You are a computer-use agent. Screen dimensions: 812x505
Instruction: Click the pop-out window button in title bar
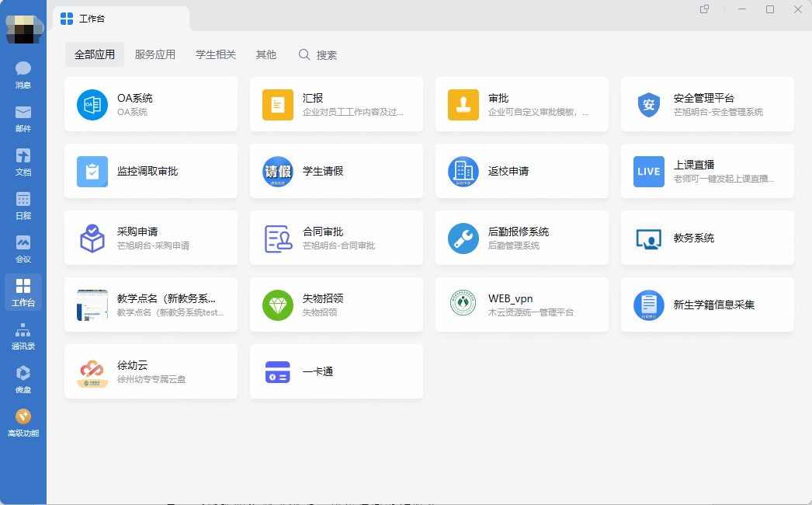(705, 9)
